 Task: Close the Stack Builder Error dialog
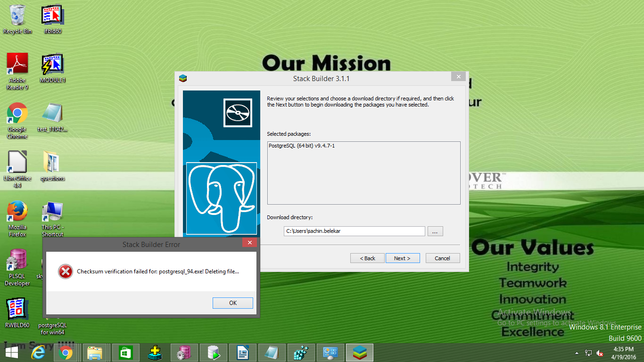249,243
